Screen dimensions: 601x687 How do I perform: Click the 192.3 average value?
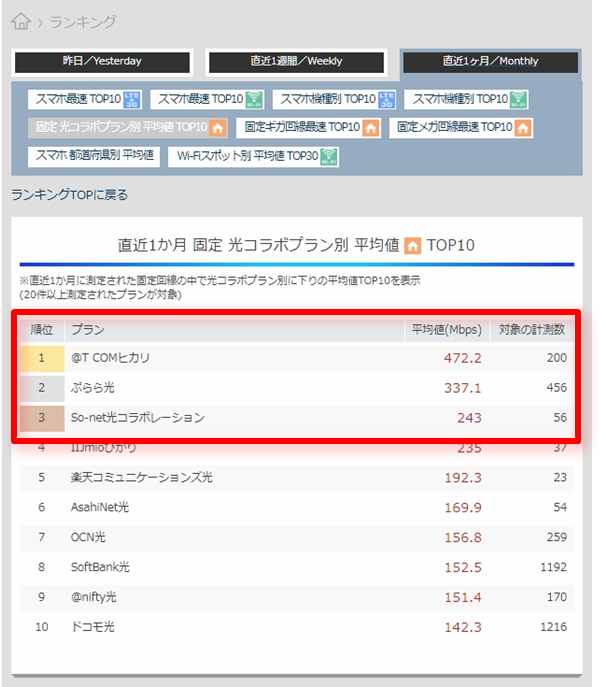coord(463,478)
